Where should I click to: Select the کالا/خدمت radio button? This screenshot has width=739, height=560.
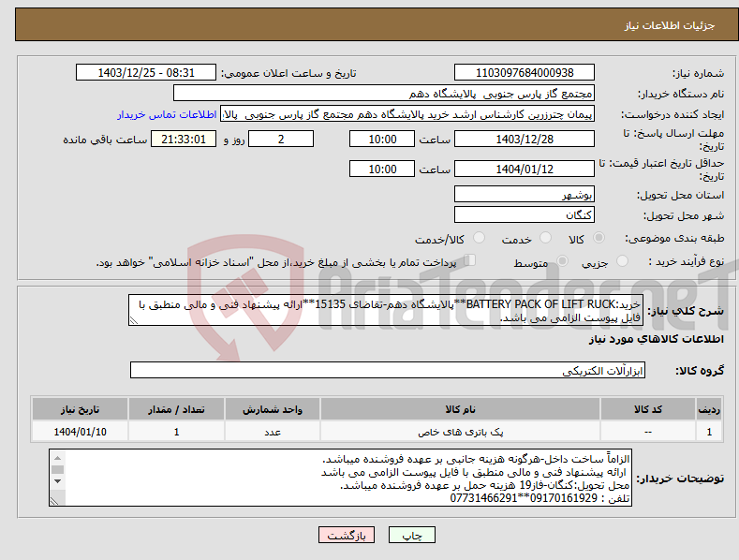(479, 238)
